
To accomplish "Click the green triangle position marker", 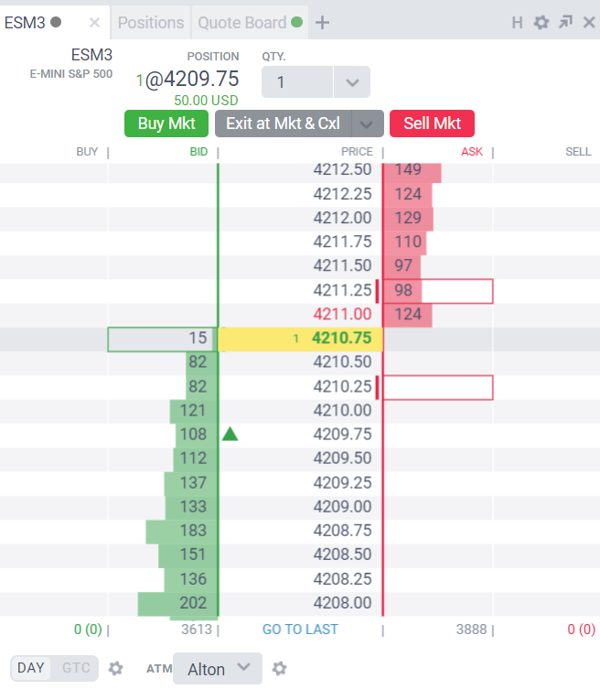I will pyautogui.click(x=230, y=434).
